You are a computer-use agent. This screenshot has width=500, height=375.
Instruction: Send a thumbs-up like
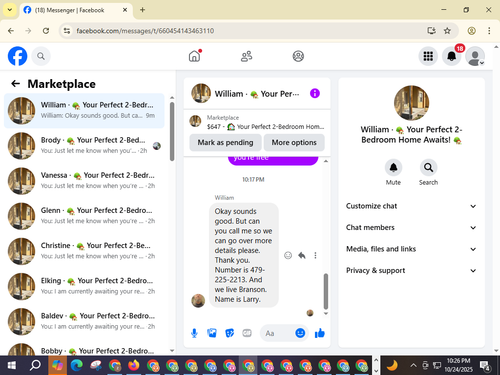point(320,333)
